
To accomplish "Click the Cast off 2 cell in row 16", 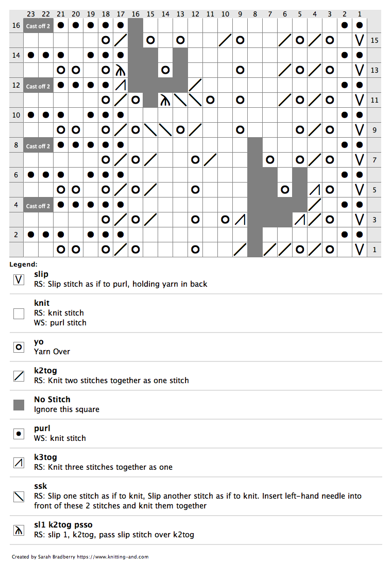I will click(x=38, y=25).
